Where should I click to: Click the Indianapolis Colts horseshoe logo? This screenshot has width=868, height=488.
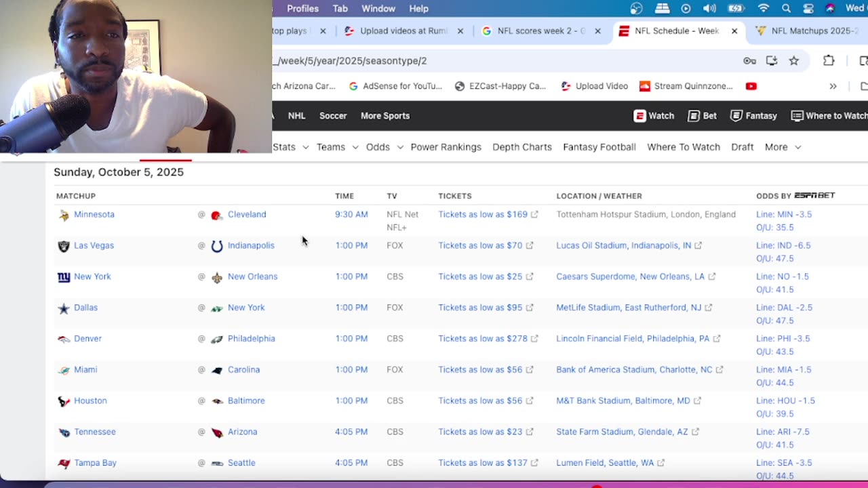tap(217, 246)
